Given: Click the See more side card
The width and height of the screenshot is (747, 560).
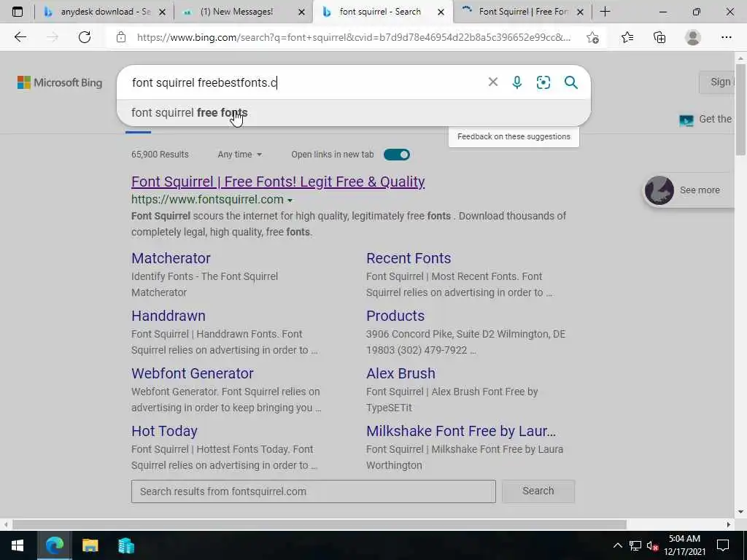Looking at the screenshot, I should (x=688, y=190).
